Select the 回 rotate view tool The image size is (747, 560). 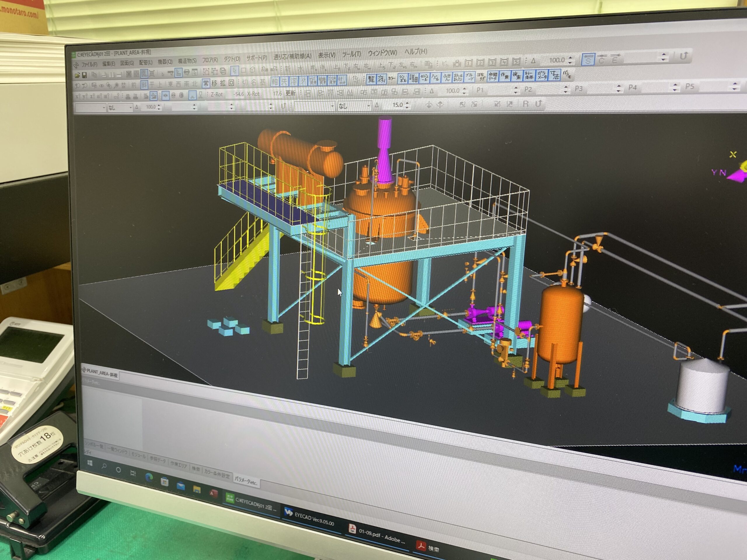click(231, 82)
